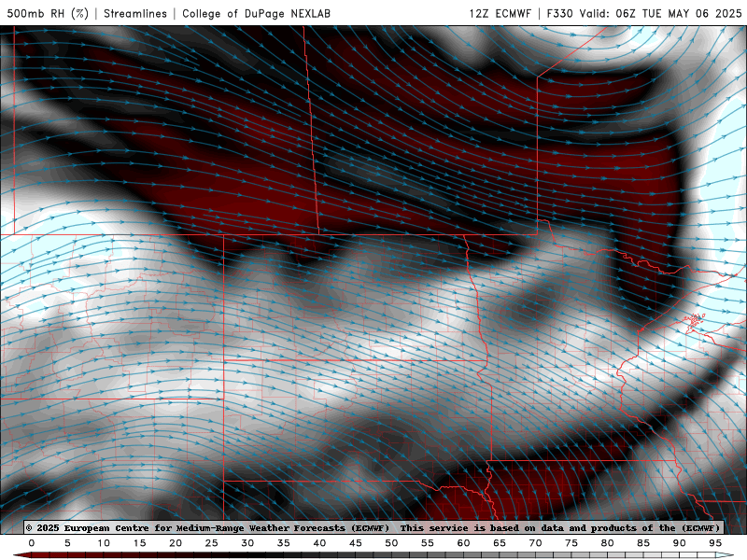The image size is (747, 560).
Task: Click the colorbar label '85'
Action: point(643,543)
